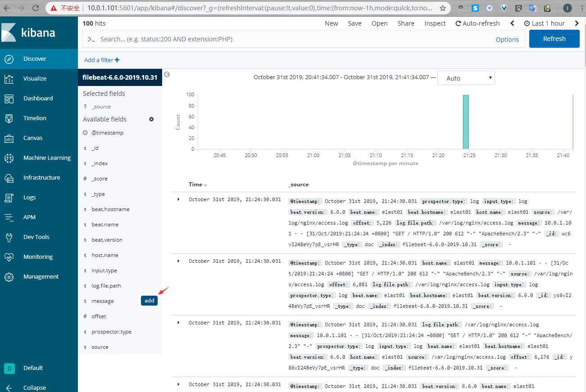Open the Google Translate extension icon
The height and width of the screenshot is (392, 586).
532,8
